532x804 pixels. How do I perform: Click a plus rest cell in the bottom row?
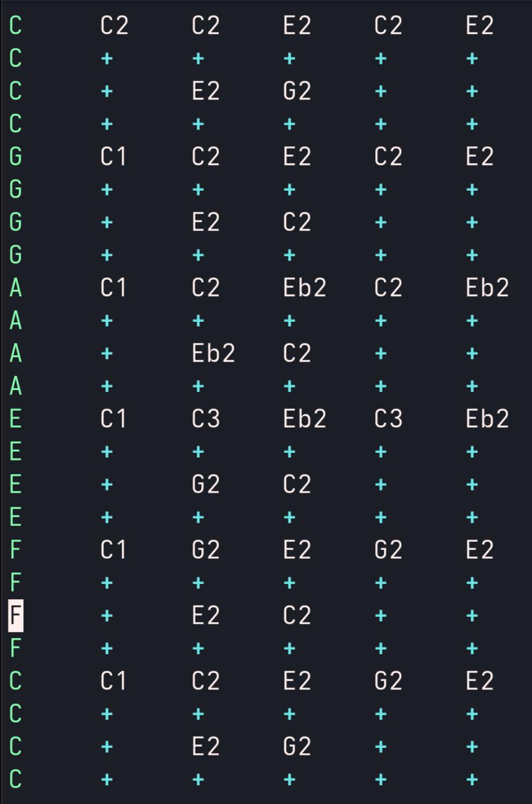coord(206,779)
